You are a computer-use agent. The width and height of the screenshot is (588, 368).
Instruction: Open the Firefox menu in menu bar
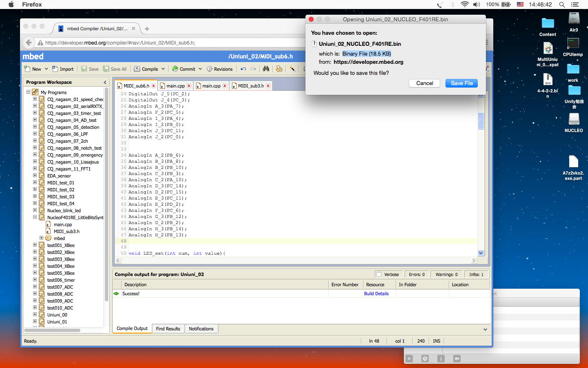[32, 4]
